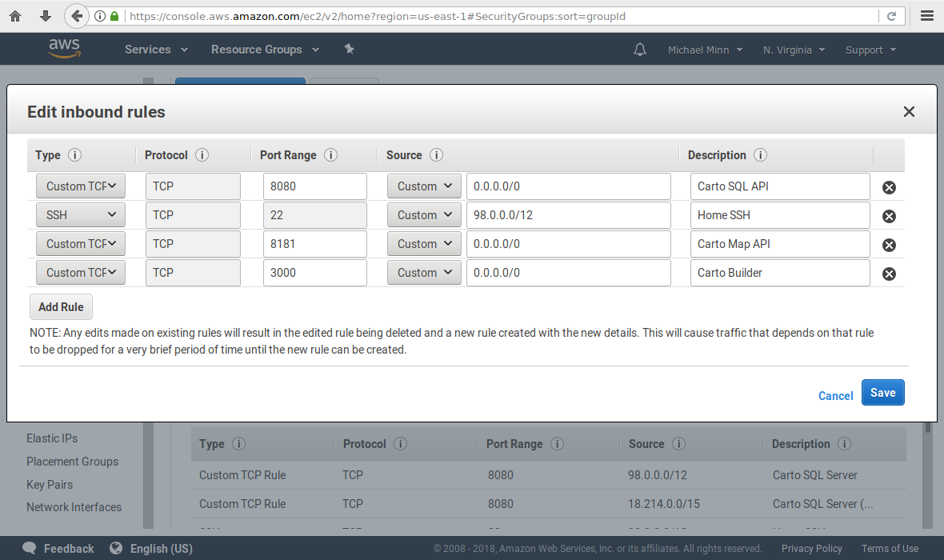The width and height of the screenshot is (944, 560).
Task: Open the N. Virginia region menu
Action: pos(794,50)
